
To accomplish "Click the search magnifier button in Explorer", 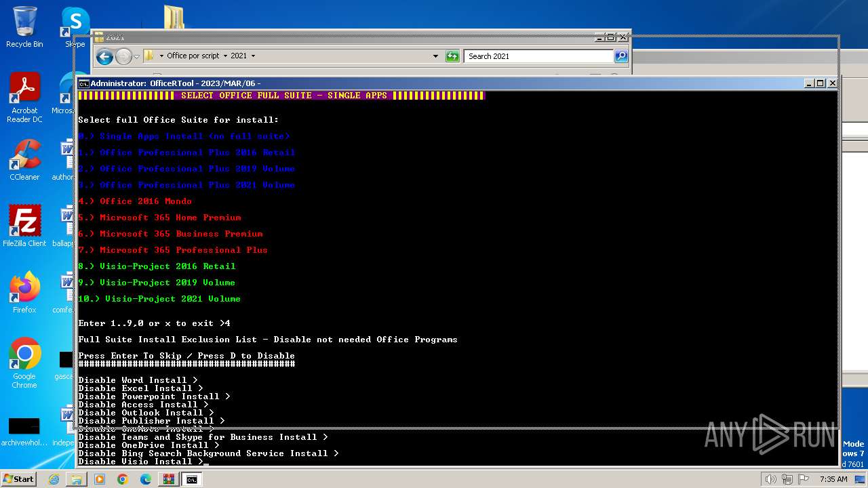I will 620,56.
